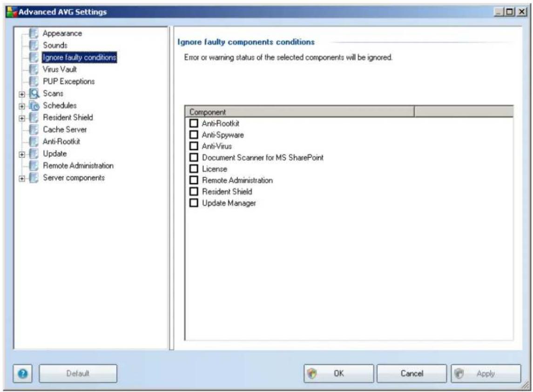Toggle Document Scanner for MS SharePoint checkbox

(194, 157)
